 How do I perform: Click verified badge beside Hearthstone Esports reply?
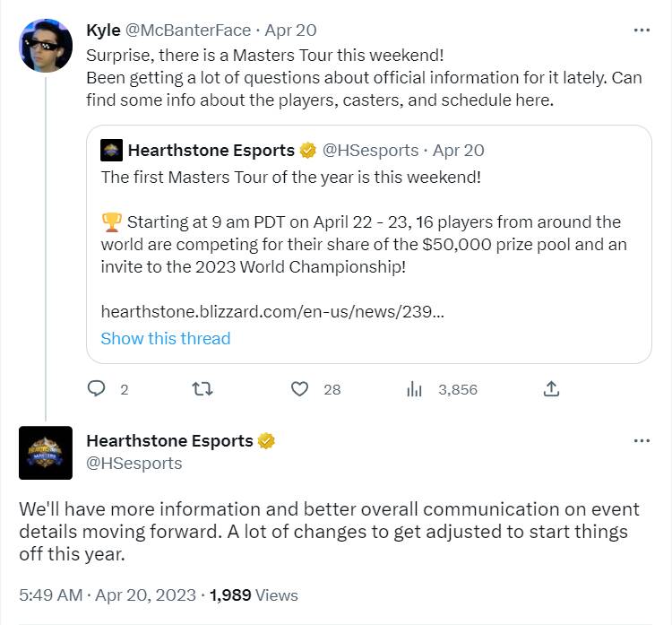pyautogui.click(x=266, y=440)
